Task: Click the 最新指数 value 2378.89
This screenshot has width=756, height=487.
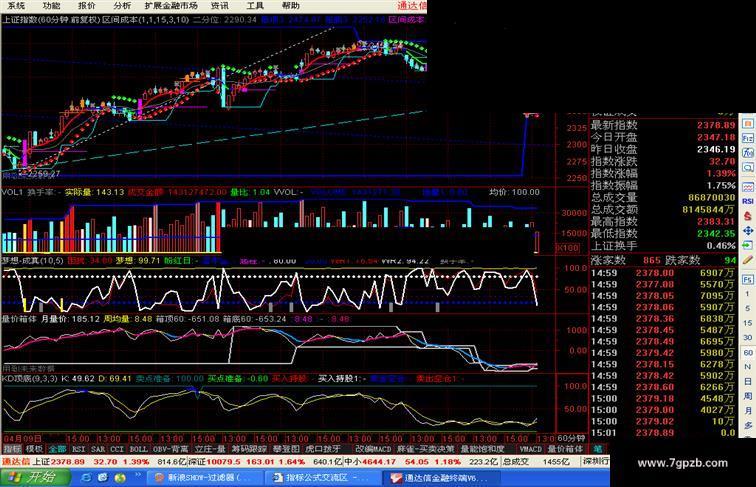Action: click(716, 125)
